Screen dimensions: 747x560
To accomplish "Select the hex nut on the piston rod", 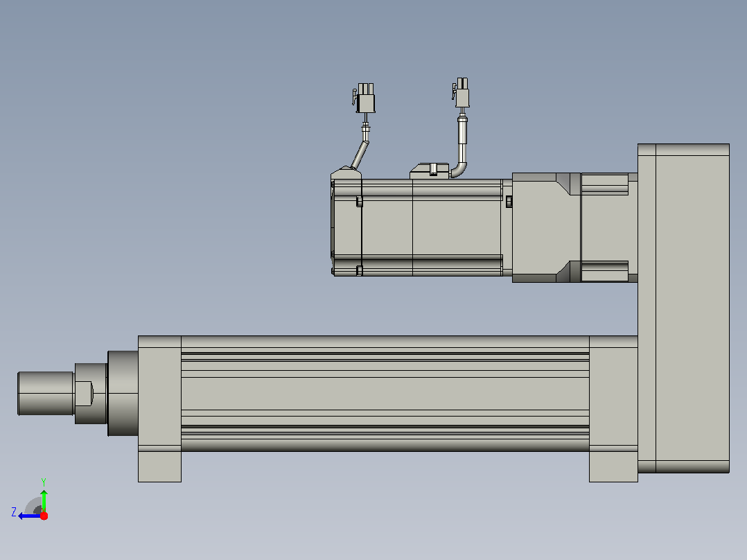I will tap(84, 394).
